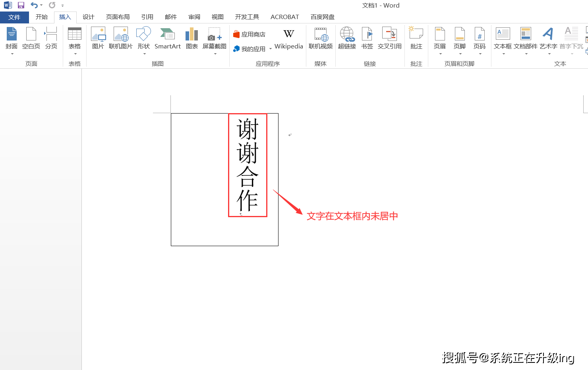This screenshot has height=370, width=588.
Task: Open the 艺术字 WordArt gallery
Action: 548,40
